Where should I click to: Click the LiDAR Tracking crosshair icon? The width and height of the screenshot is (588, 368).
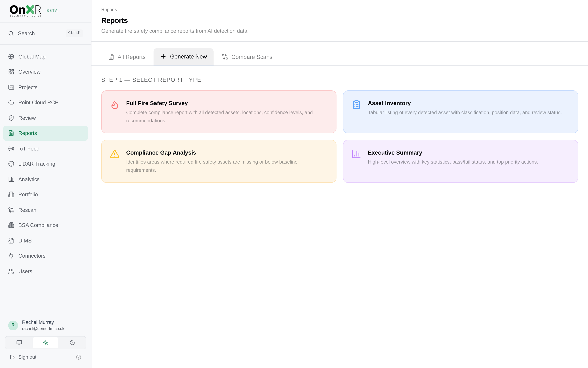11,164
